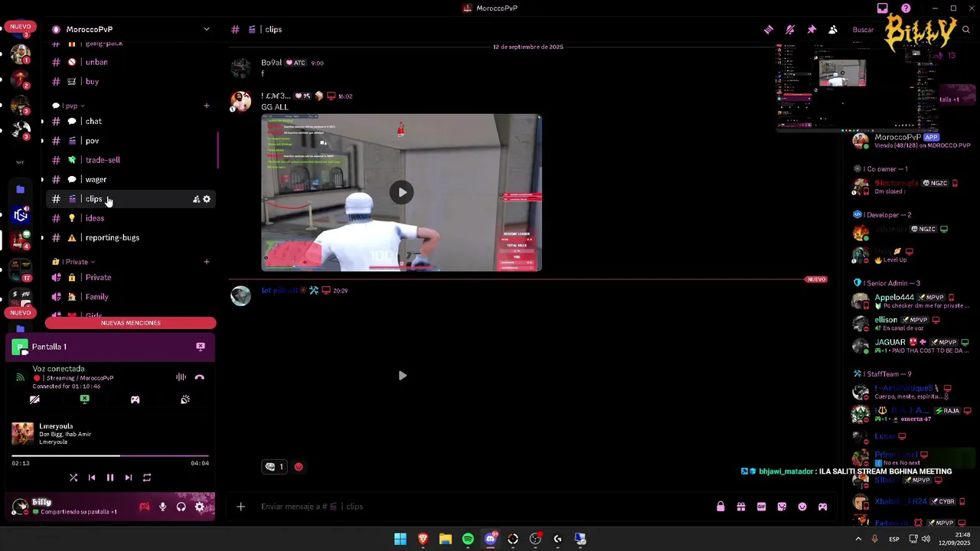The height and width of the screenshot is (551, 980).
Task: Disconnect from voice call
Action: pyautogui.click(x=200, y=377)
